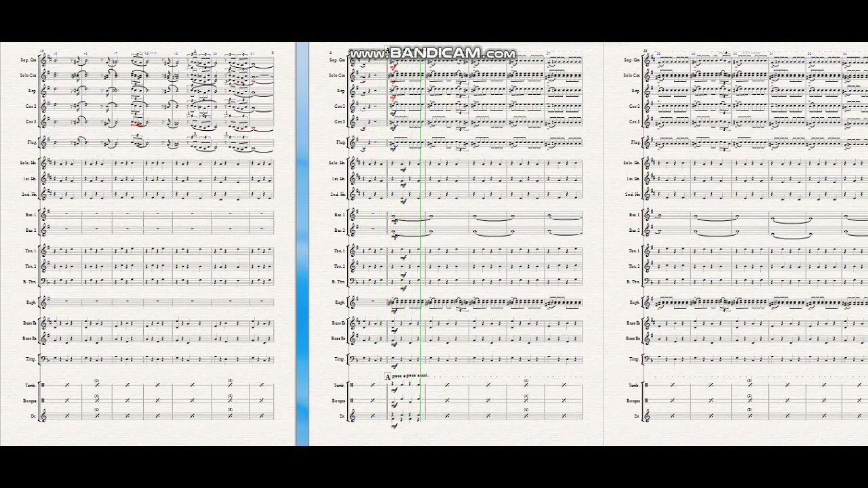Select 'Solo Cnt.' staff label on middle page
This screenshot has height=488, width=868.
[337, 75]
